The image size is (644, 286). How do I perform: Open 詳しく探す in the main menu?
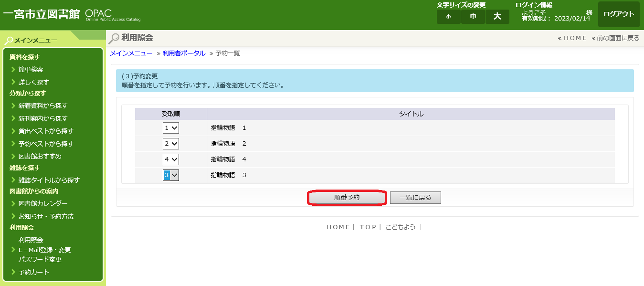click(33, 82)
